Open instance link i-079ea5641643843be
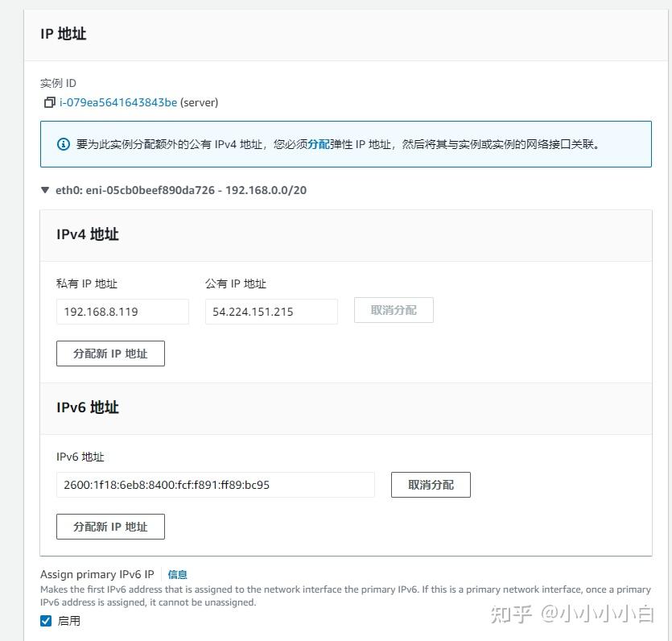The image size is (672, 641). (117, 102)
